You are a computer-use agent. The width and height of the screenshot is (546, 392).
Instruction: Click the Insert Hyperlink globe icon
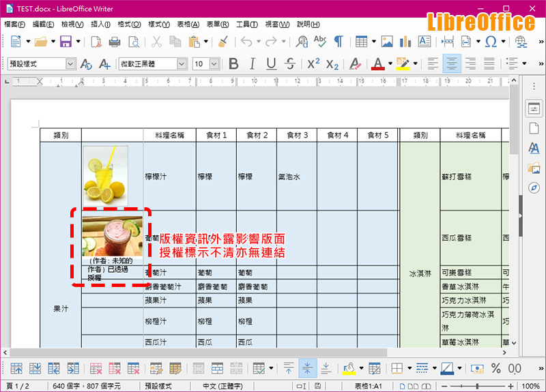tap(521, 42)
